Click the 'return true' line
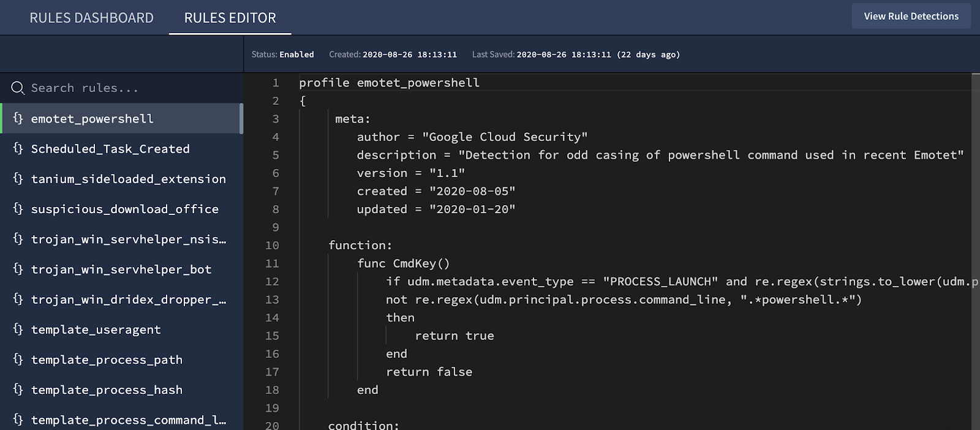Viewport: 980px width, 430px height. point(454,336)
